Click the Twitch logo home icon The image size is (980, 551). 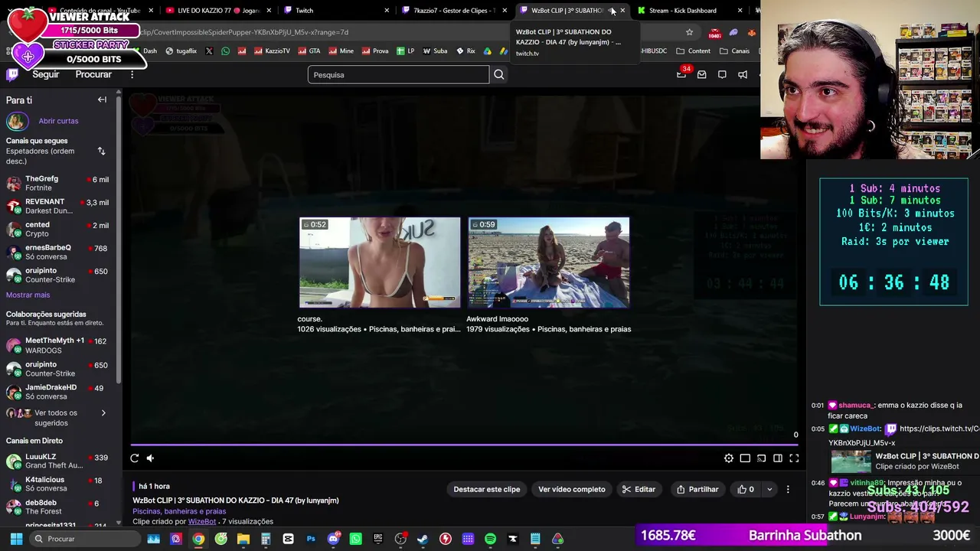pyautogui.click(x=12, y=74)
